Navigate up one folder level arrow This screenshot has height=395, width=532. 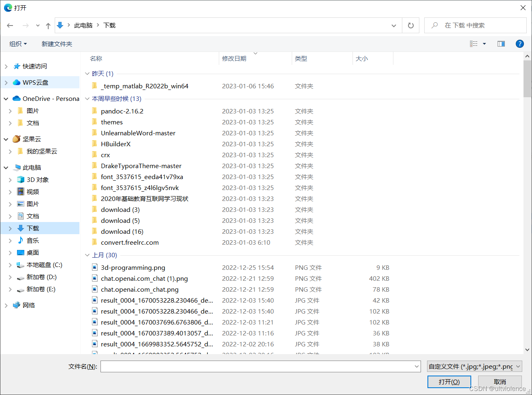click(48, 26)
